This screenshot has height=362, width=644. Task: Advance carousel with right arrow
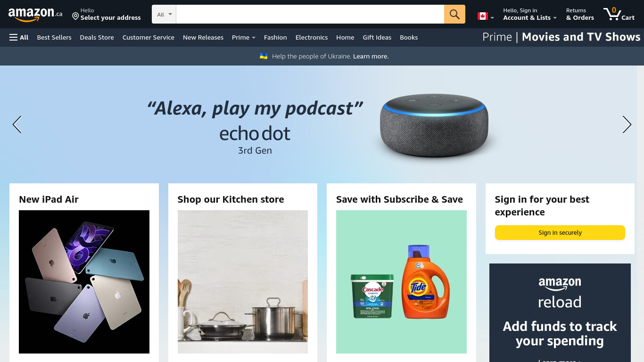click(627, 124)
